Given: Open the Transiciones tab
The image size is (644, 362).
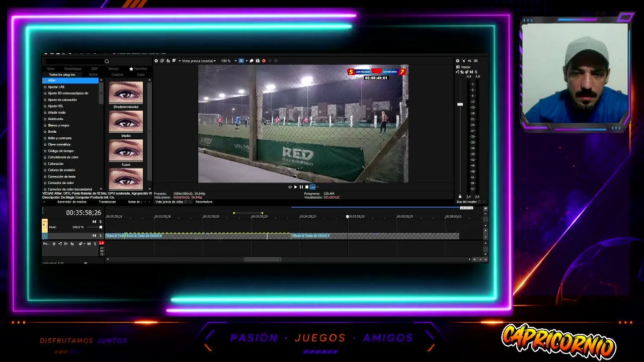Looking at the screenshot, I should coord(107,202).
